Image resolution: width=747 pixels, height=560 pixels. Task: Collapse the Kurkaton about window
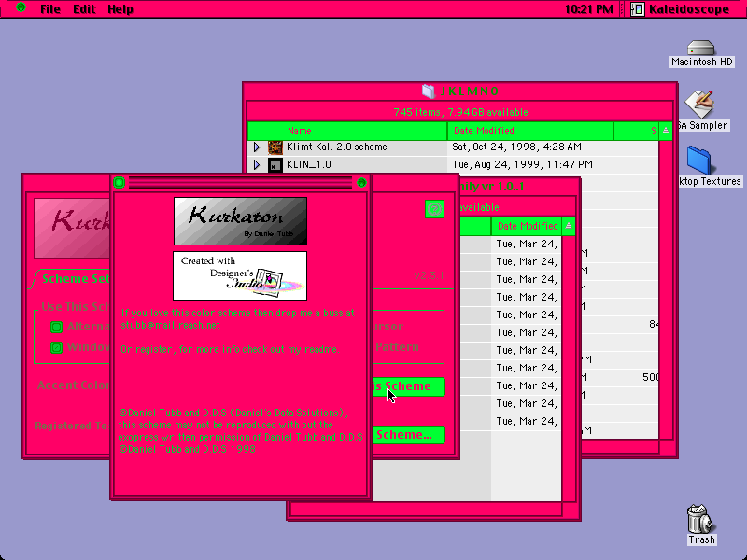coord(361,182)
